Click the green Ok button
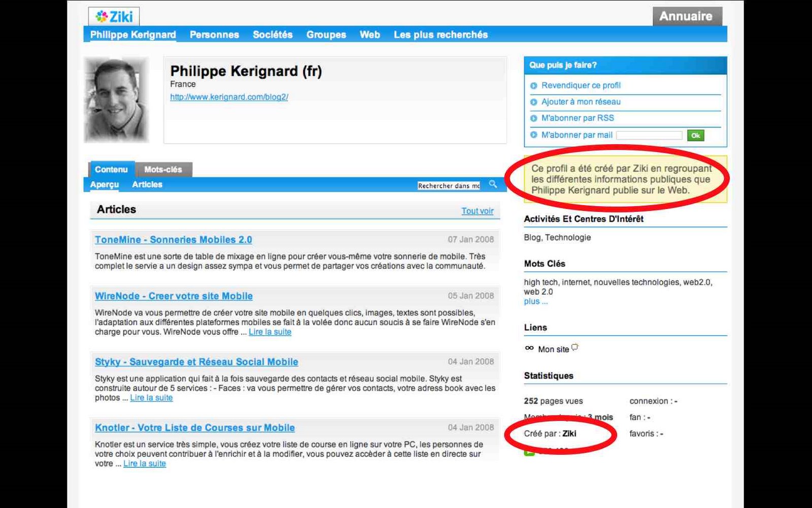The width and height of the screenshot is (812, 508). pyautogui.click(x=696, y=135)
